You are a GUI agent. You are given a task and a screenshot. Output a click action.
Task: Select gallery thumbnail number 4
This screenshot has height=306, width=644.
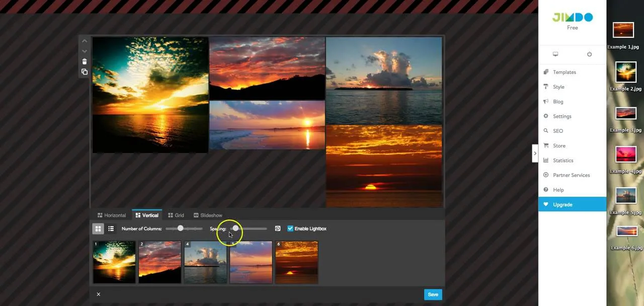click(x=206, y=262)
